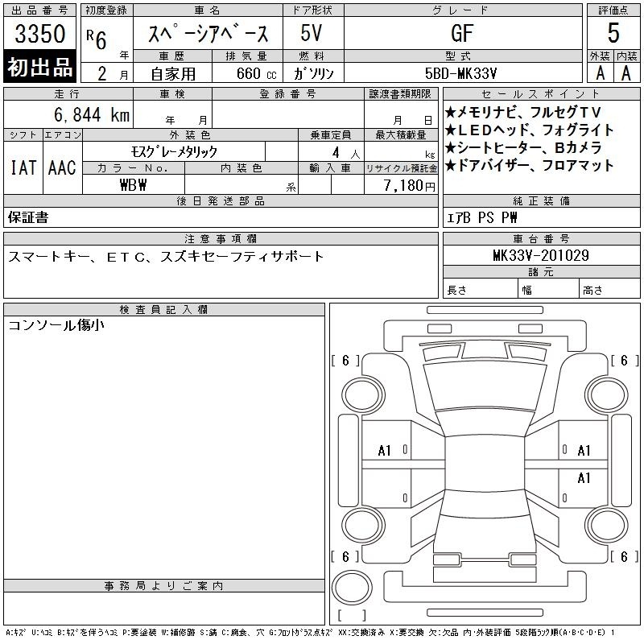The width and height of the screenshot is (644, 644).
Task: Click the black 初出品 badge
Action: click(40, 68)
